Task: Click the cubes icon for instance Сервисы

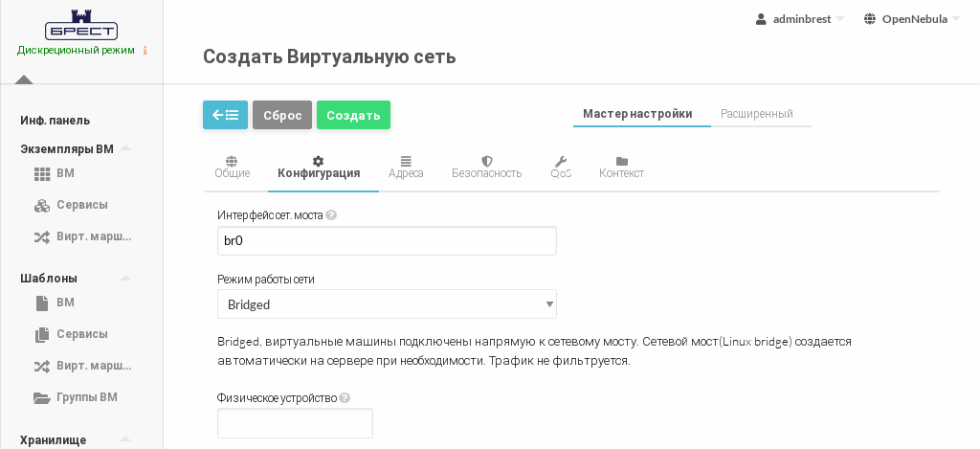Action: (x=42, y=205)
